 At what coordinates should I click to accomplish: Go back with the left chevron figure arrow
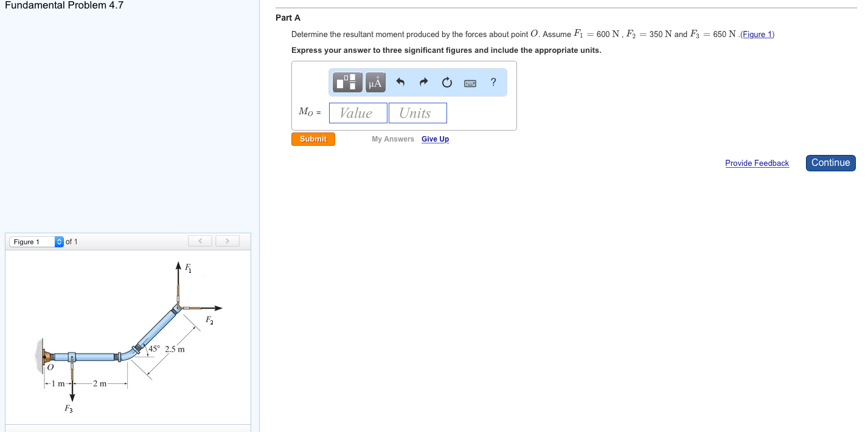click(x=200, y=241)
